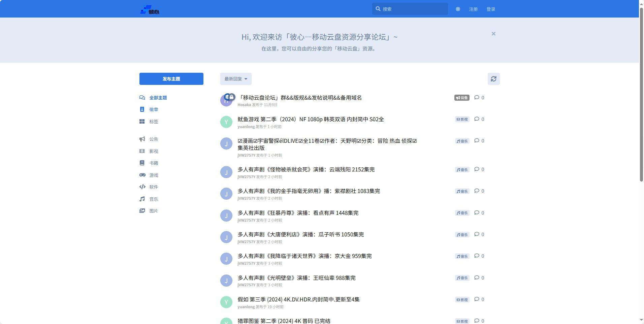Click the film icon next to 影视

[142, 151]
